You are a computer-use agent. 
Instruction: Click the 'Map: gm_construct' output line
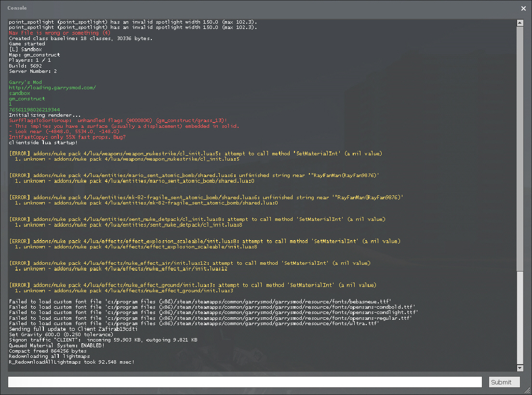coord(34,55)
